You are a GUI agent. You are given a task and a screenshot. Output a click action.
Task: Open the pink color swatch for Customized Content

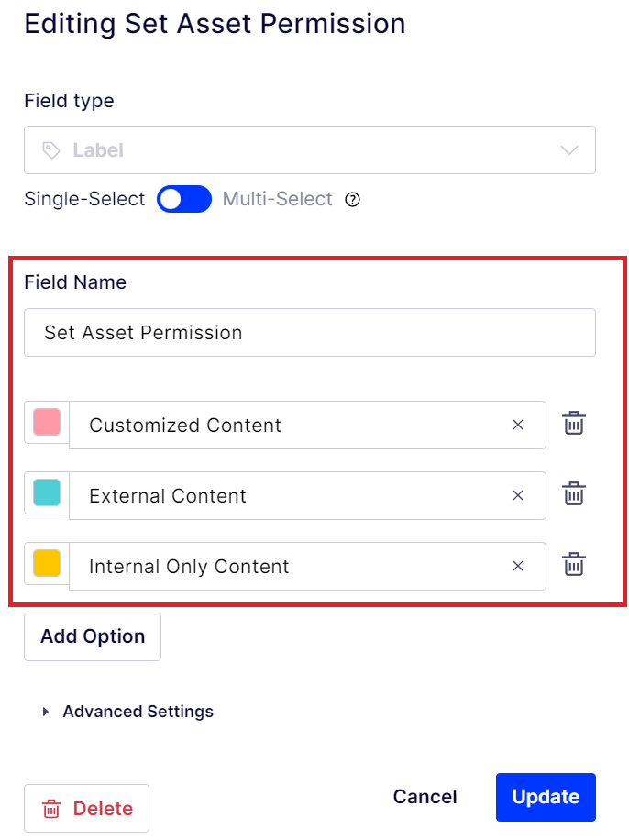tap(47, 422)
